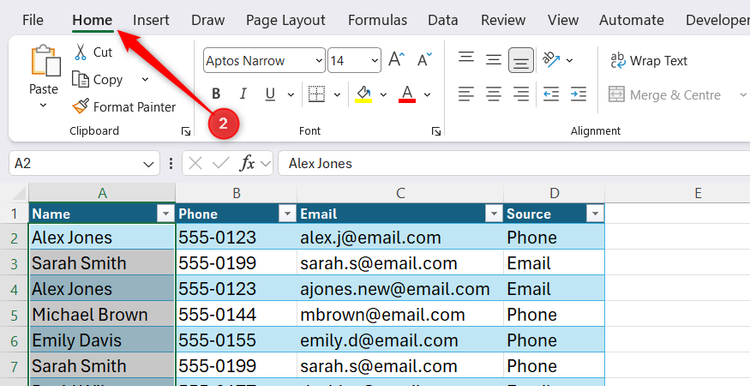
Task: Activate the Format Painter brush
Action: click(80, 106)
